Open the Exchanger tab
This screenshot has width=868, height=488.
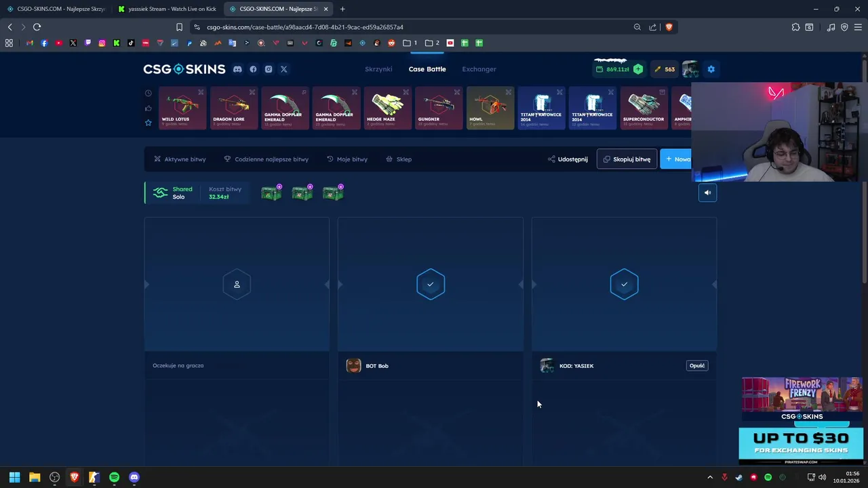(x=479, y=69)
